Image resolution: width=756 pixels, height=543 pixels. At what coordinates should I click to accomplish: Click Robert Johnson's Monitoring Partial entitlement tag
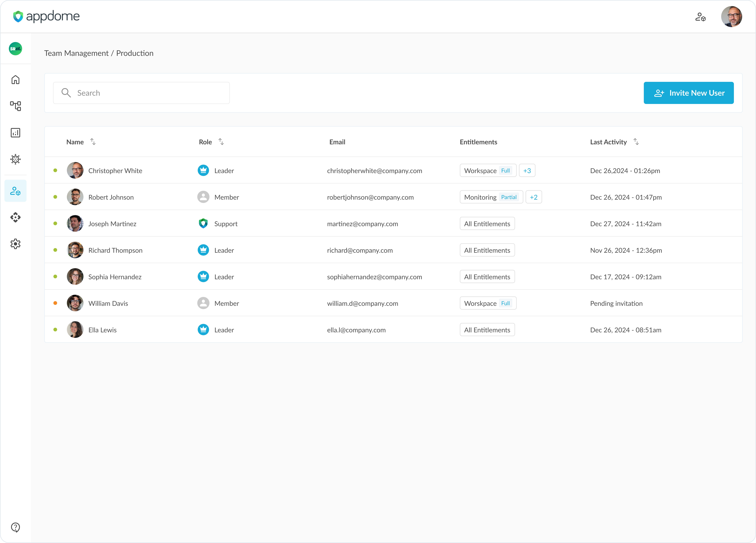[x=491, y=197]
